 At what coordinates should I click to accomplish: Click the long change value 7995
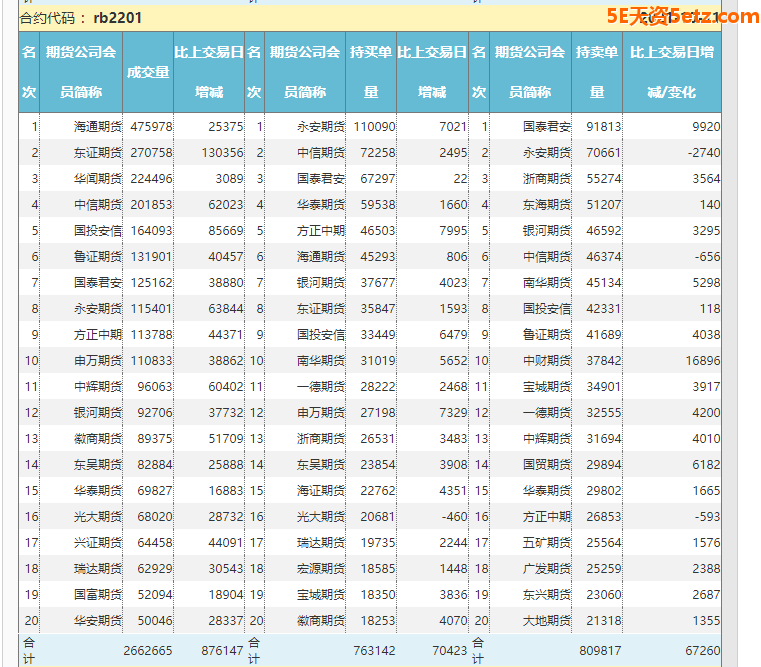[453, 231]
